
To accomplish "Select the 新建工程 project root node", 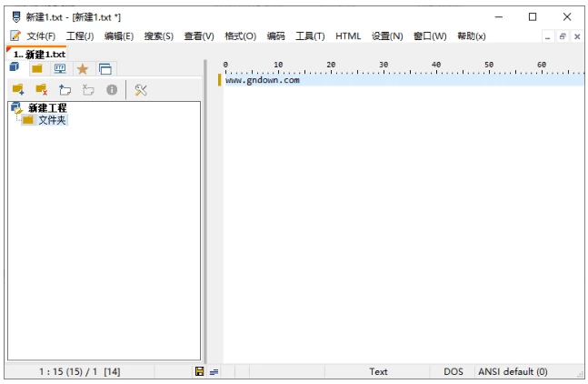I will pos(46,107).
